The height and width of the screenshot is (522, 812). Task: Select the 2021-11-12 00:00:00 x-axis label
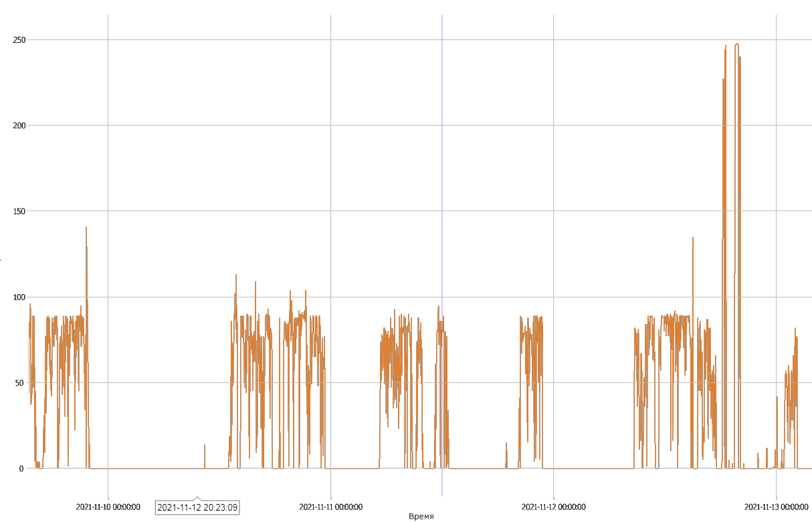pos(553,507)
